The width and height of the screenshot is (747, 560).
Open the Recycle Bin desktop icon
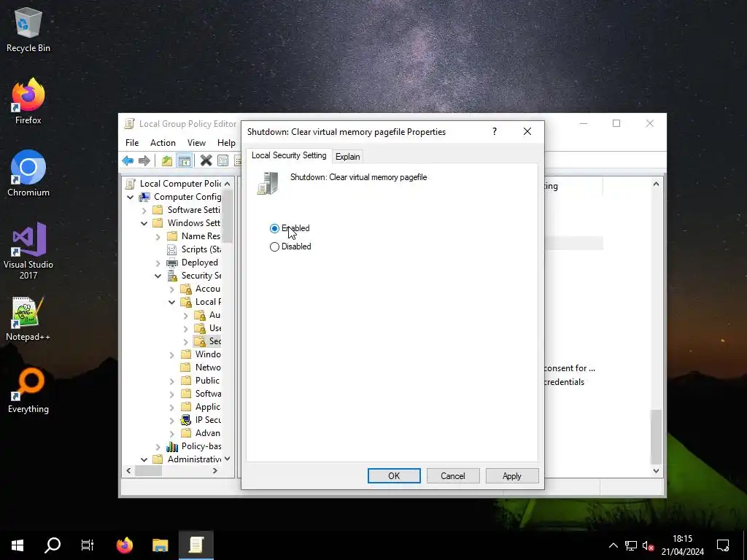tap(28, 31)
